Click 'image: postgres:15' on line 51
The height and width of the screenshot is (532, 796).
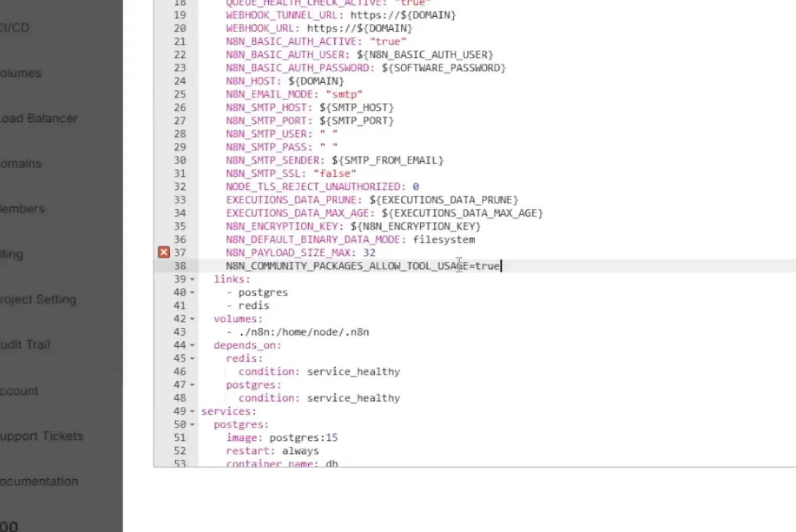pos(282,438)
